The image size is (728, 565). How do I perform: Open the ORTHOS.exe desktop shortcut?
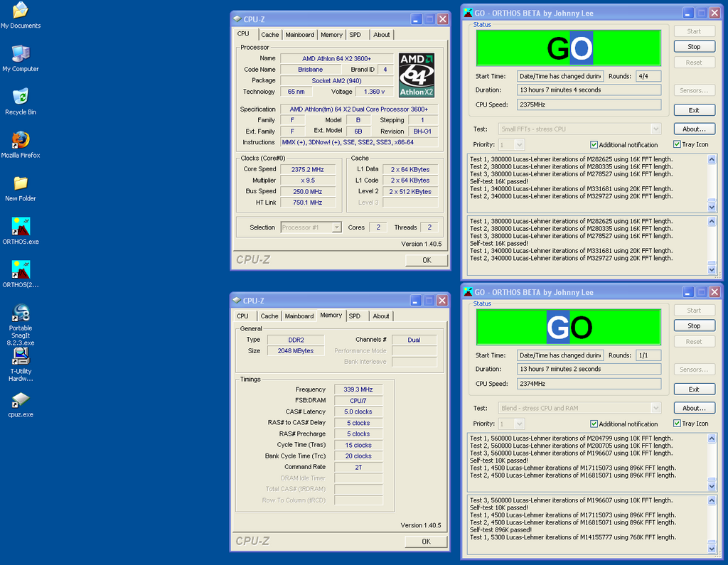tap(20, 227)
